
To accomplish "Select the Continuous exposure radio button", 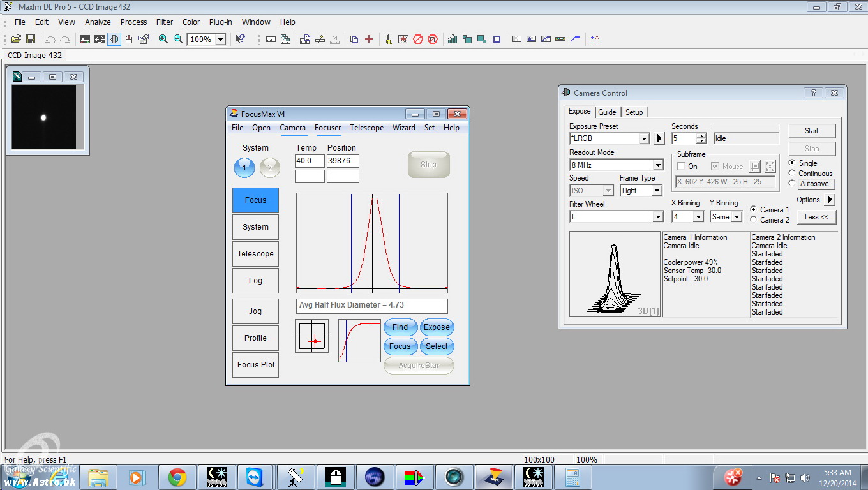I will tap(792, 173).
